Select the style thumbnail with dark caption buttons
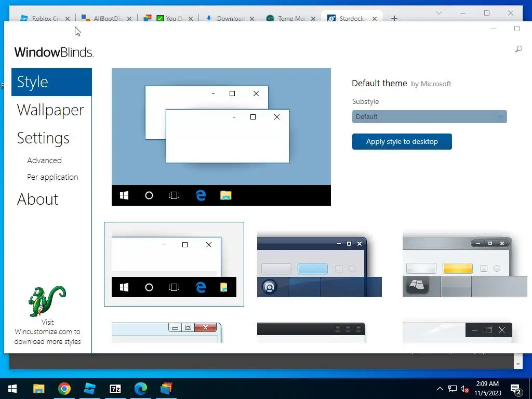This screenshot has width=532, height=399. tap(457, 333)
